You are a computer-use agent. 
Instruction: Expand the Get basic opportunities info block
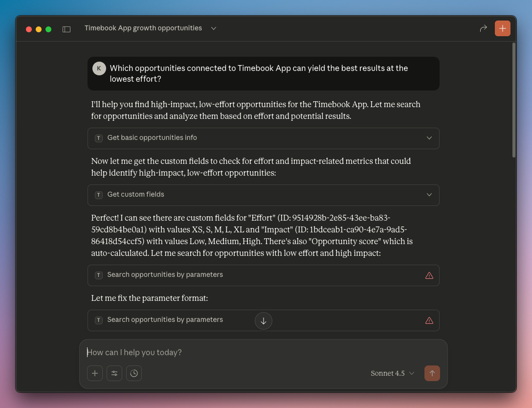click(263, 138)
